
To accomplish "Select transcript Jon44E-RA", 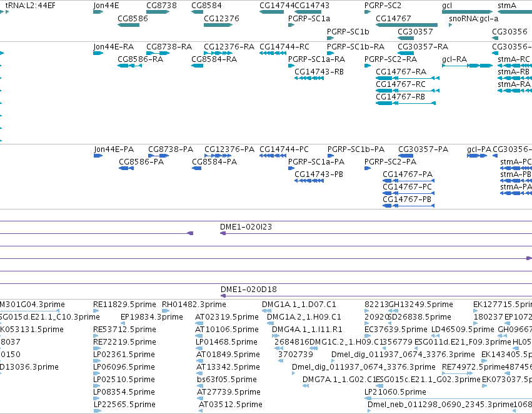I will tap(113, 47).
